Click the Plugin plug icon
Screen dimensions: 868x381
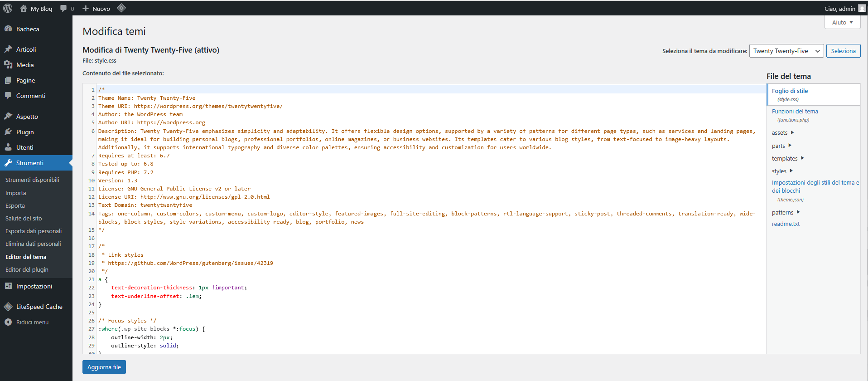click(x=8, y=132)
